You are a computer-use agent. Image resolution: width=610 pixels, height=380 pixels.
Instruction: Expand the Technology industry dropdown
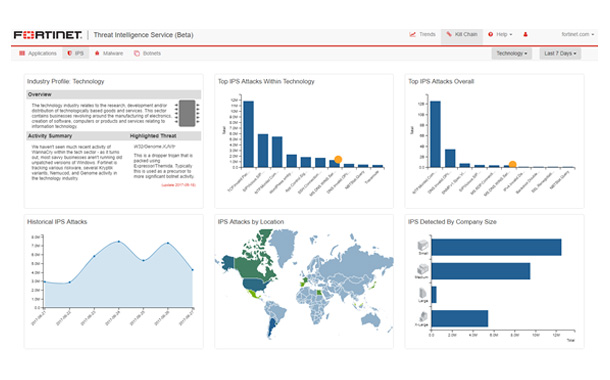tap(512, 53)
